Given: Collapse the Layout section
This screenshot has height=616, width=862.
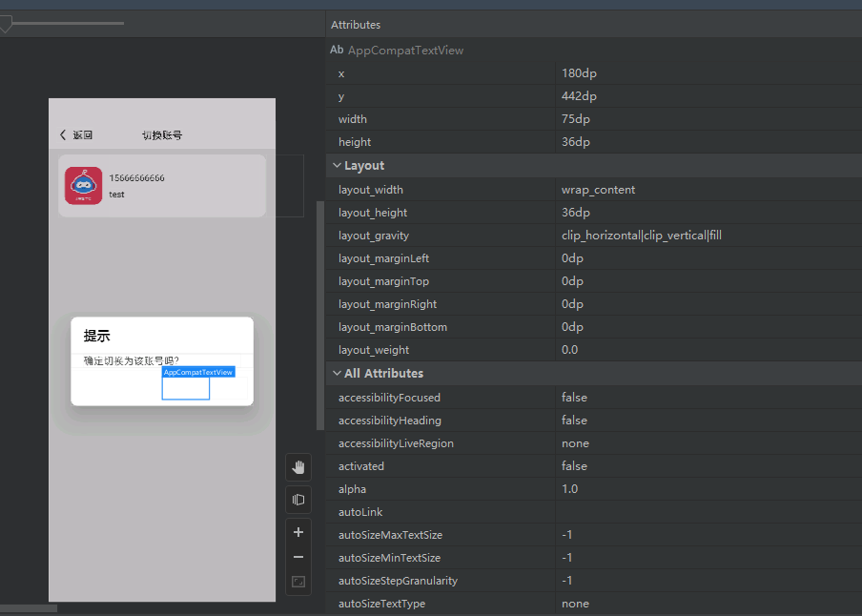Looking at the screenshot, I should (337, 165).
